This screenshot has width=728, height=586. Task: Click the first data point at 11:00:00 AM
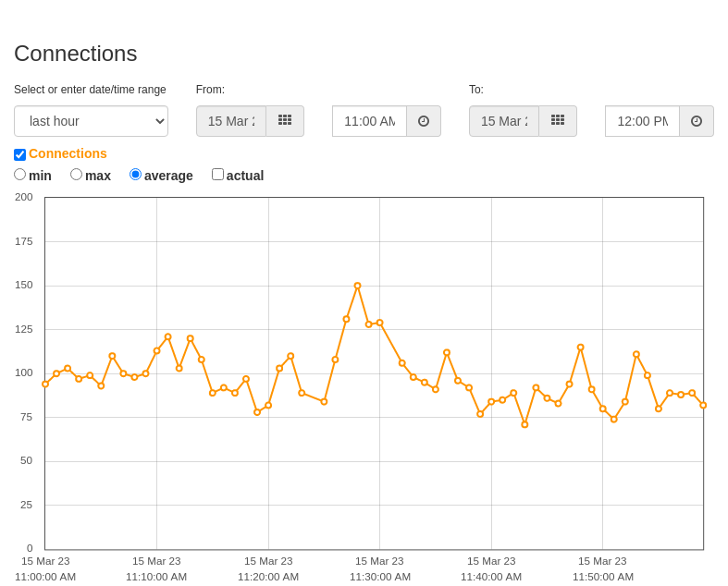45,385
